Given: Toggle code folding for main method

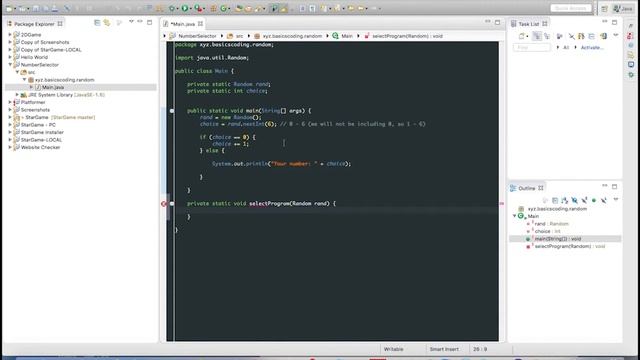Looking at the screenshot, I should (172, 111).
